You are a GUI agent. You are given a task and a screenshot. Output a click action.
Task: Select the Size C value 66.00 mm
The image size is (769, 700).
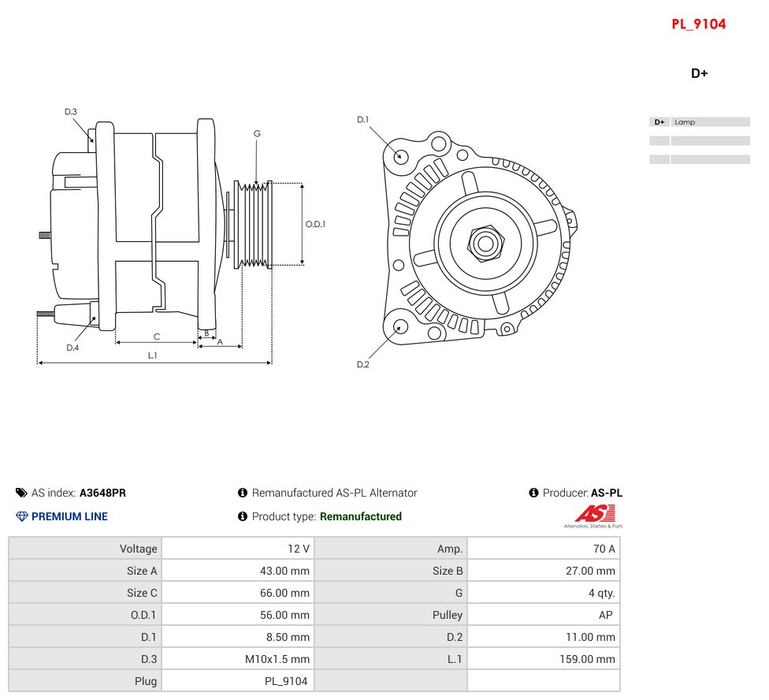tap(284, 593)
